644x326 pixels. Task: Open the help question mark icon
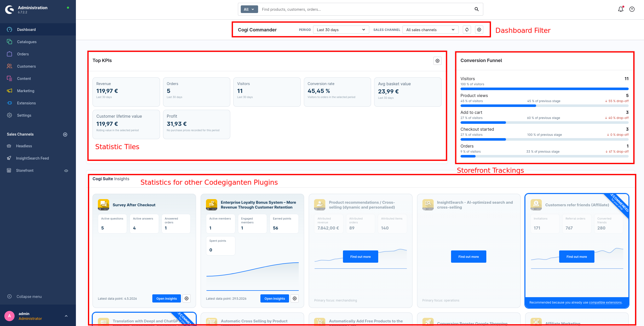click(x=632, y=9)
